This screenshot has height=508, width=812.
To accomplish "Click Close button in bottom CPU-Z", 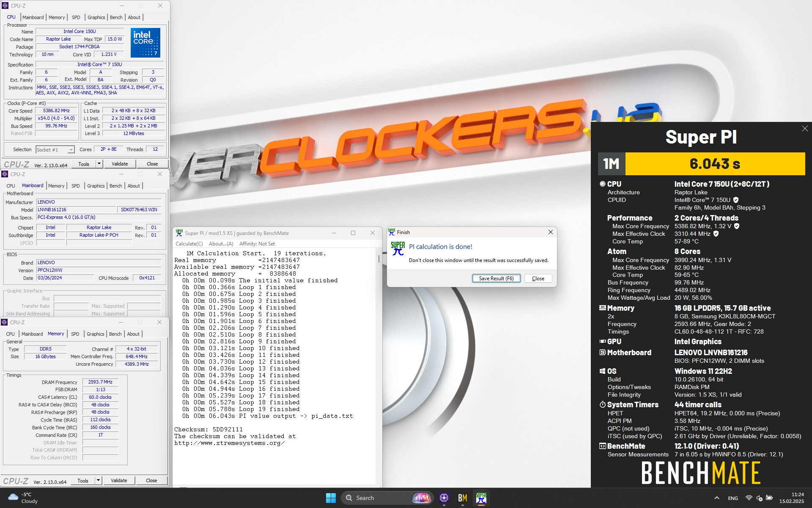I will click(x=151, y=480).
